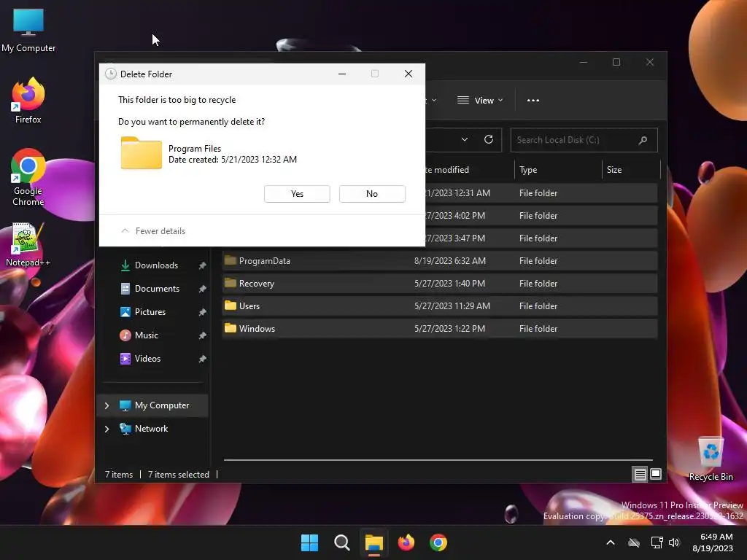Viewport: 747px width, 560px height.
Task: Click pin icon next to Documents
Action: point(203,289)
